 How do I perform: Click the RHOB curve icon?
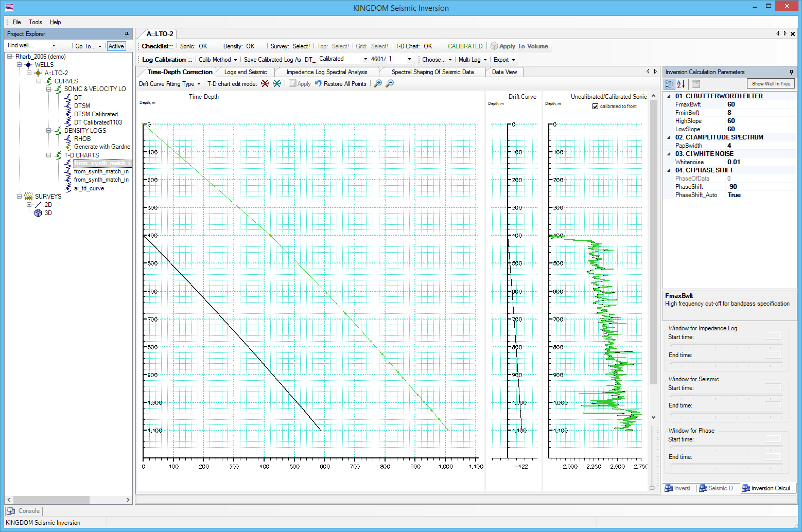tap(68, 139)
